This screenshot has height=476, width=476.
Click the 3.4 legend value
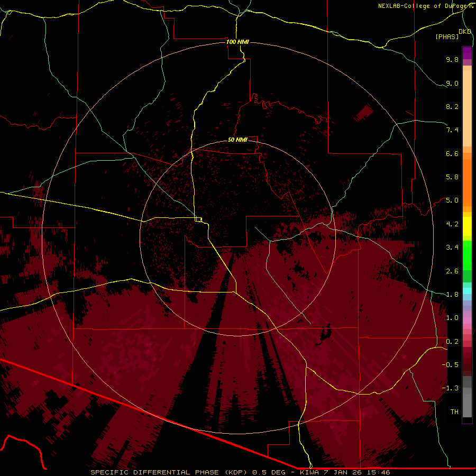coord(452,248)
